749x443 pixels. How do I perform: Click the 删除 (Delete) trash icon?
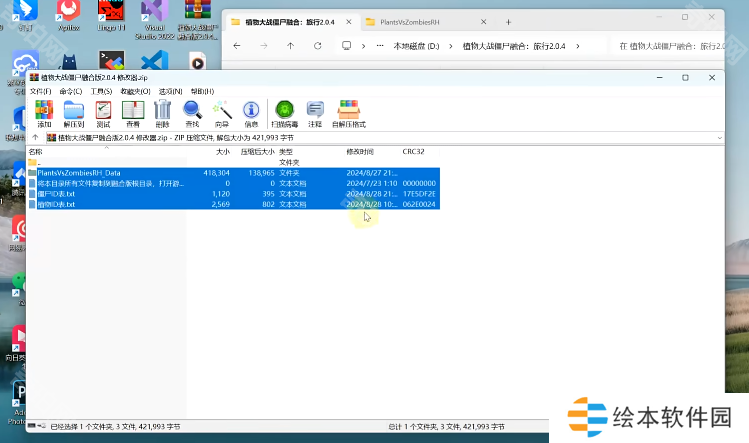click(162, 113)
